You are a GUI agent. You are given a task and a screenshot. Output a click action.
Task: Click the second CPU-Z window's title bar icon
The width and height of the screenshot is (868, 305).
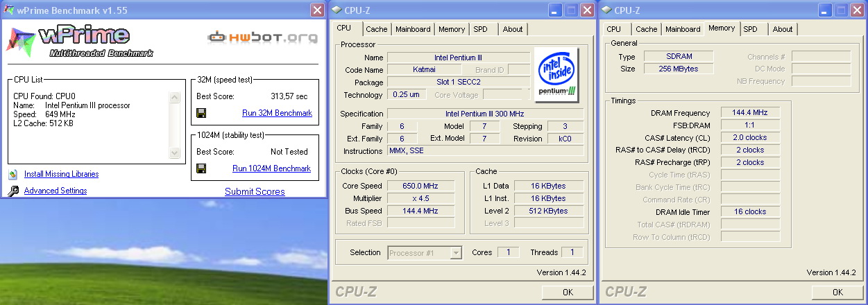(606, 10)
